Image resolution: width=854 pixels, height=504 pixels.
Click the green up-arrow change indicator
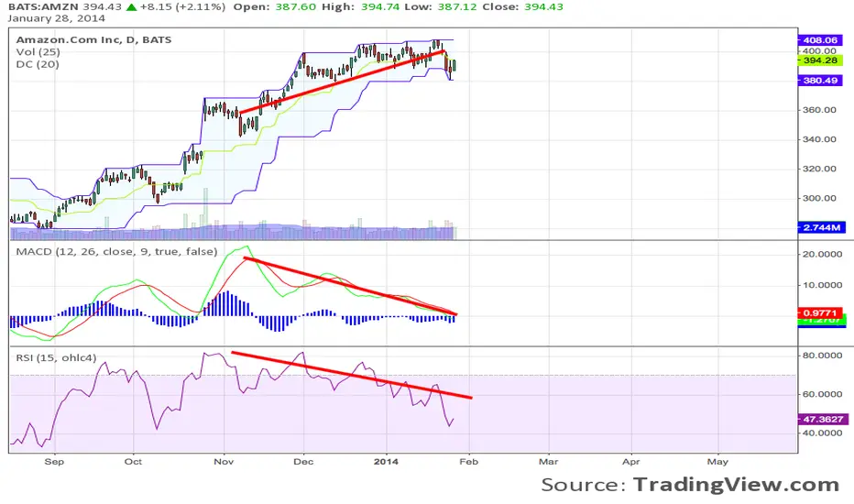point(131,7)
